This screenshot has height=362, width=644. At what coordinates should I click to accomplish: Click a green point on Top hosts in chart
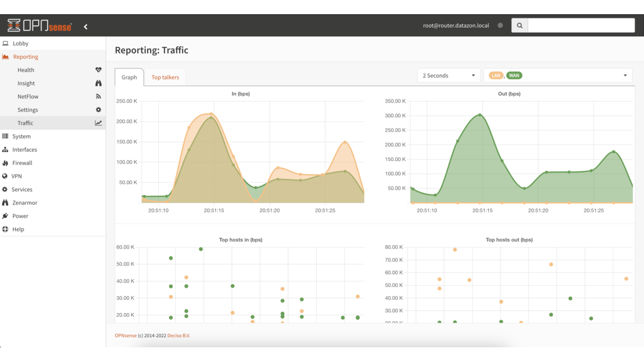point(200,249)
